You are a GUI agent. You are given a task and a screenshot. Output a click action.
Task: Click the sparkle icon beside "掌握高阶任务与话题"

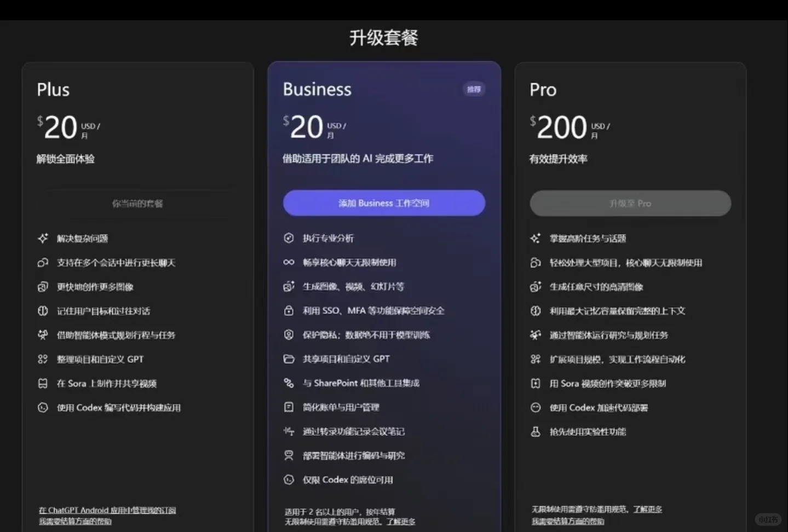tap(536, 238)
